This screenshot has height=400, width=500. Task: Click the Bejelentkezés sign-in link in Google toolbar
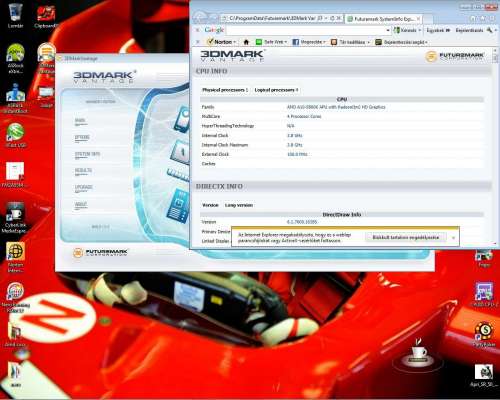(x=469, y=30)
